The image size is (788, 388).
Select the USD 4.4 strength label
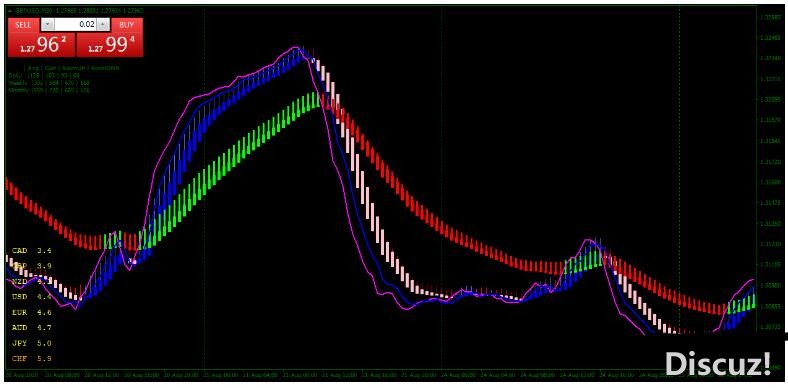(x=32, y=297)
